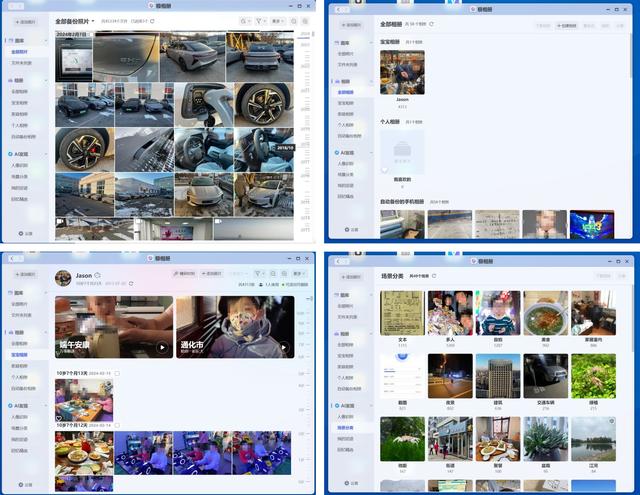Click the 创建相册 button in the 全部相册 window

click(x=567, y=25)
